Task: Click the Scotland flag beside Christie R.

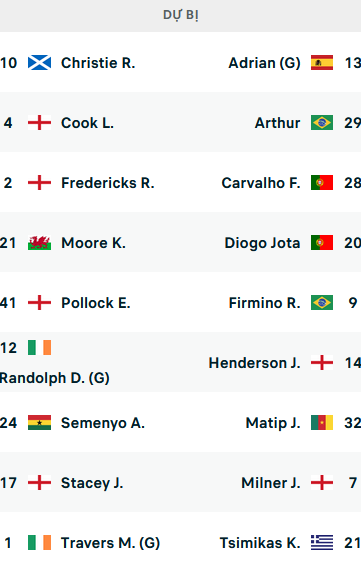Action: tap(39, 63)
